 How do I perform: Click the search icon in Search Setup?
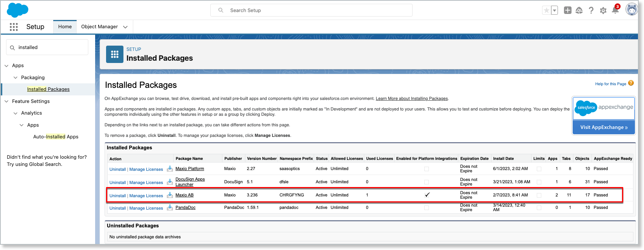coord(221,10)
